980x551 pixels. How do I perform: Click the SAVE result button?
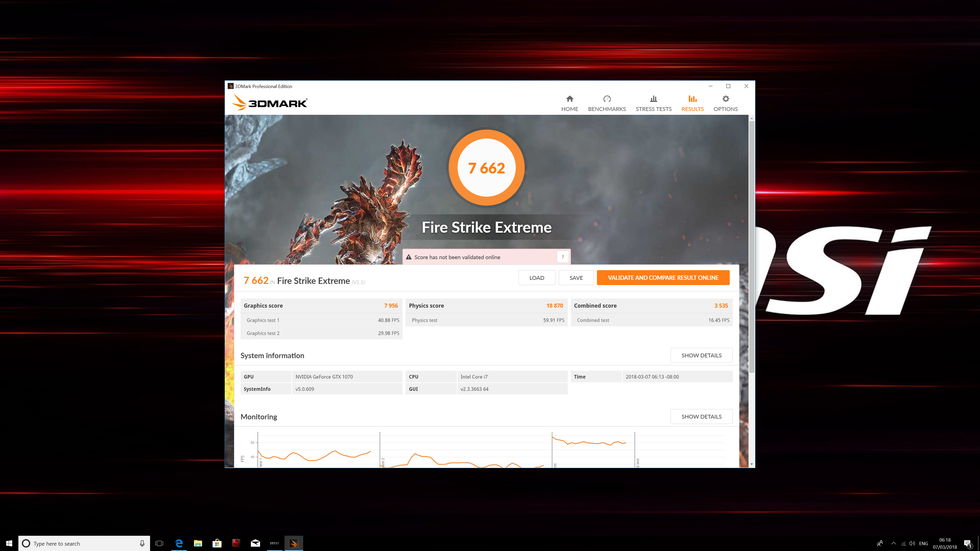[576, 278]
